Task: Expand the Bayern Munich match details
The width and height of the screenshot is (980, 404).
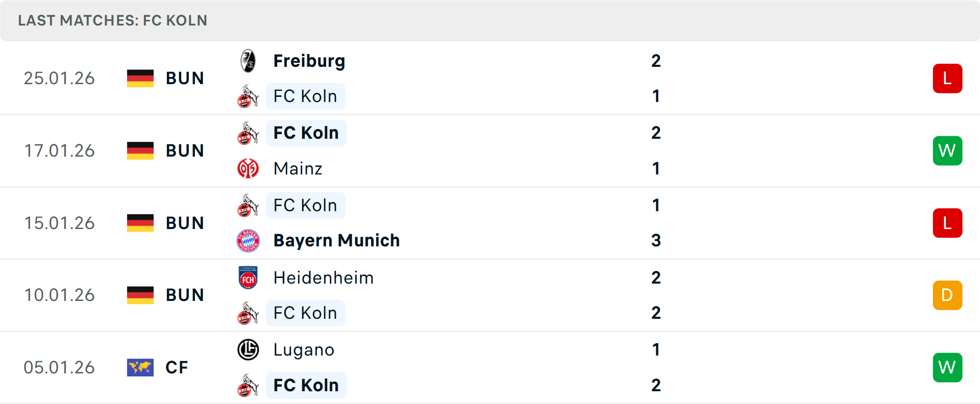Action: (x=490, y=223)
